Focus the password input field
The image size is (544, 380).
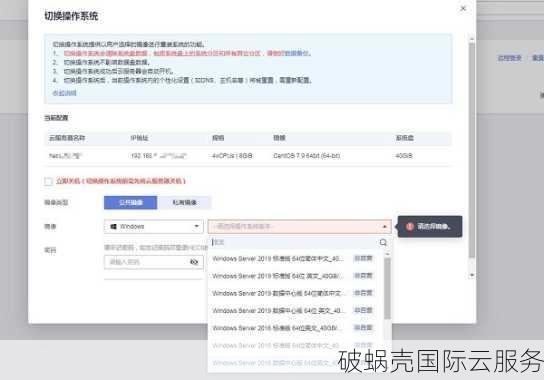pyautogui.click(x=153, y=262)
